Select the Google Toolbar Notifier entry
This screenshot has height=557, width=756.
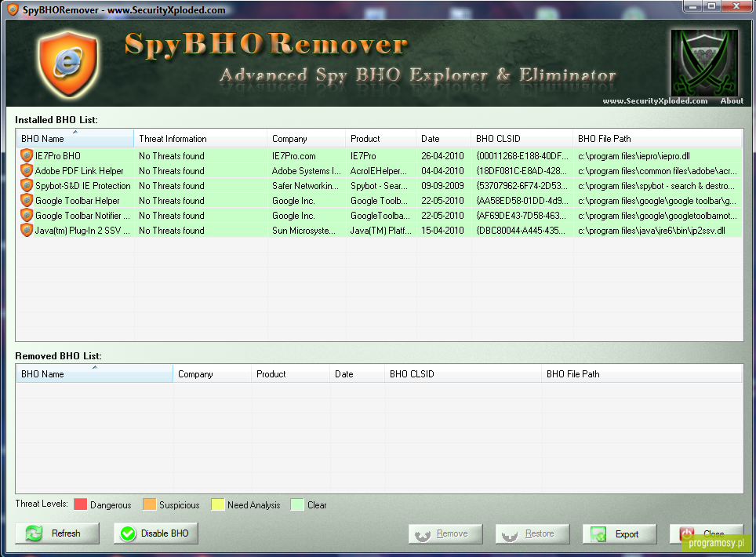pos(82,216)
